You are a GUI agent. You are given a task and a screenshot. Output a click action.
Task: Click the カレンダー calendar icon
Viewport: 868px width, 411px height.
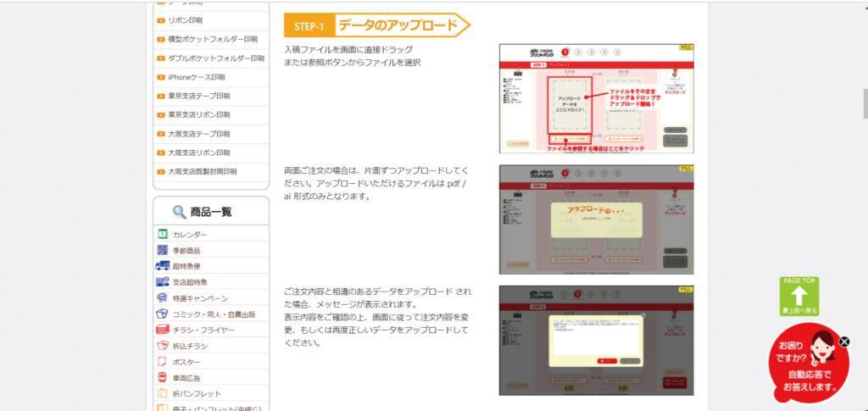click(x=163, y=234)
